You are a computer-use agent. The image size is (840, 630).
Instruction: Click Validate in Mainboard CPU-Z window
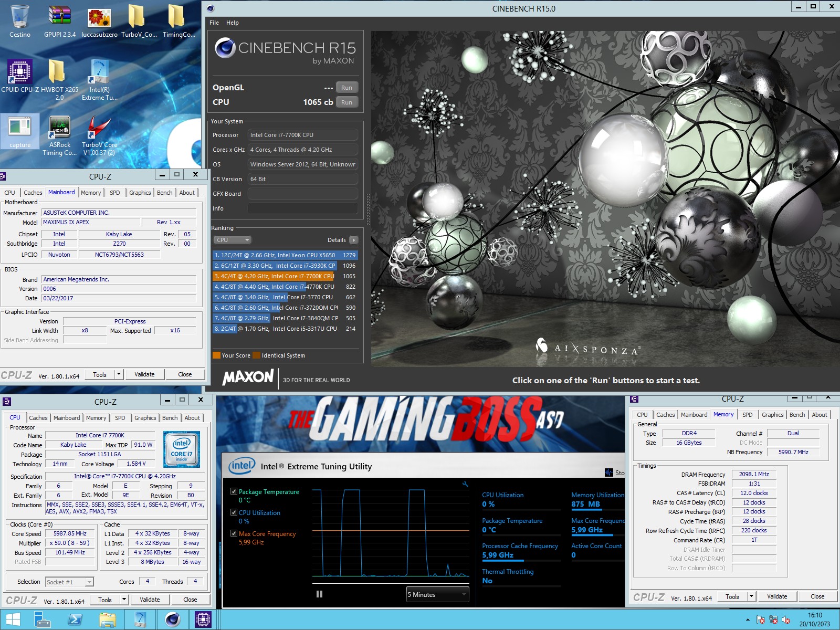pyautogui.click(x=144, y=374)
